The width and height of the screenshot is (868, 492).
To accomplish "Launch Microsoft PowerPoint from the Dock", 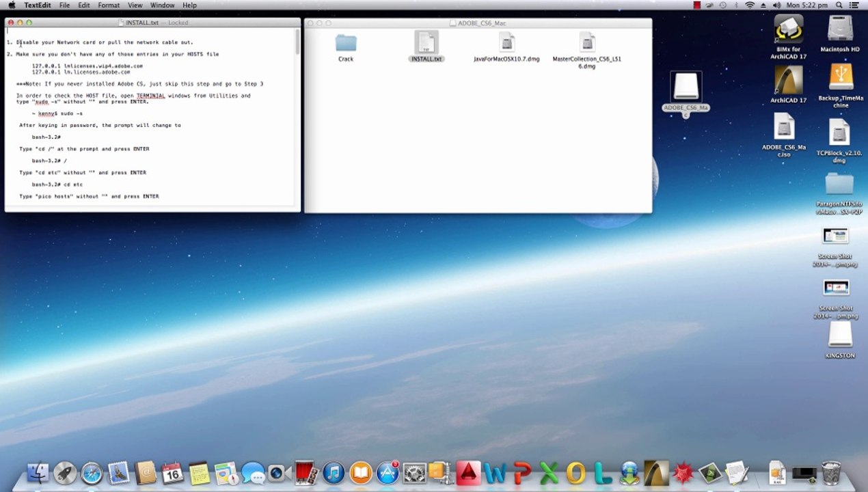I will [x=522, y=473].
